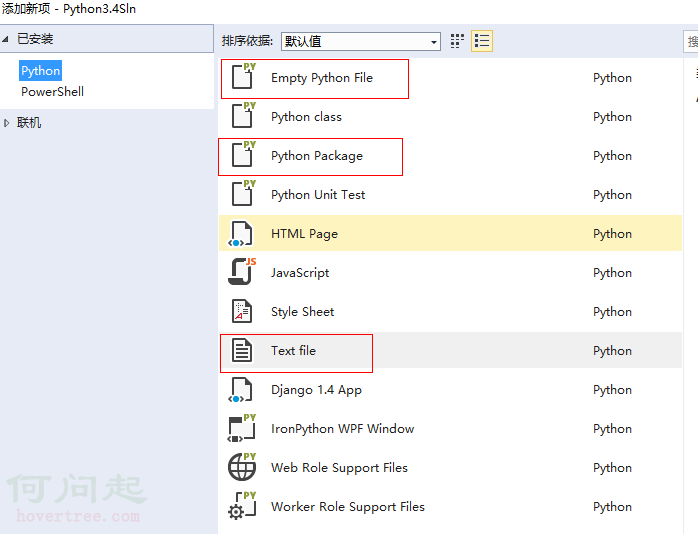Screen dimensions: 698x534
Task: Select PowerShell in the installed templates tree
Action: pos(53,92)
